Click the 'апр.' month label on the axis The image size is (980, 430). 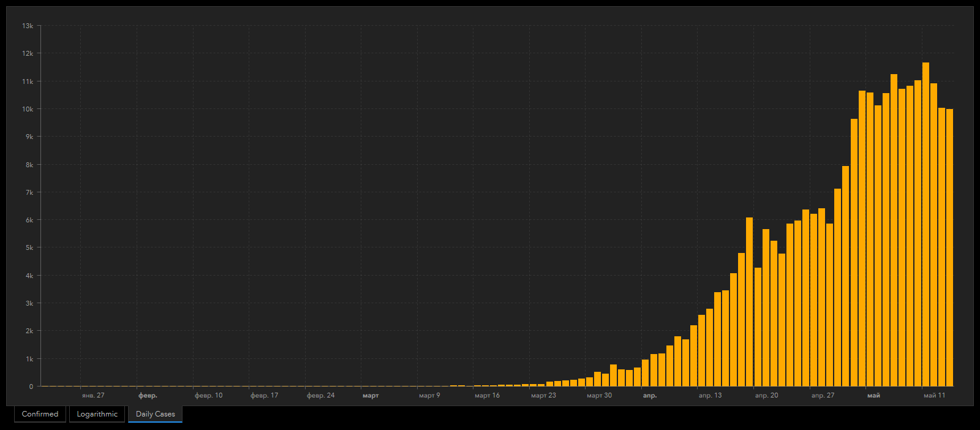pos(650,396)
